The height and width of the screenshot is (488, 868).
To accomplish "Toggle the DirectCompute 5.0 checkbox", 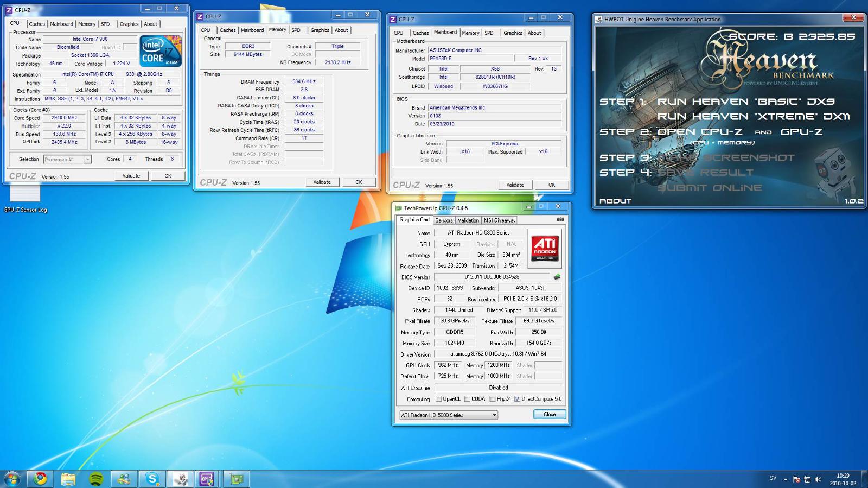I will point(517,399).
